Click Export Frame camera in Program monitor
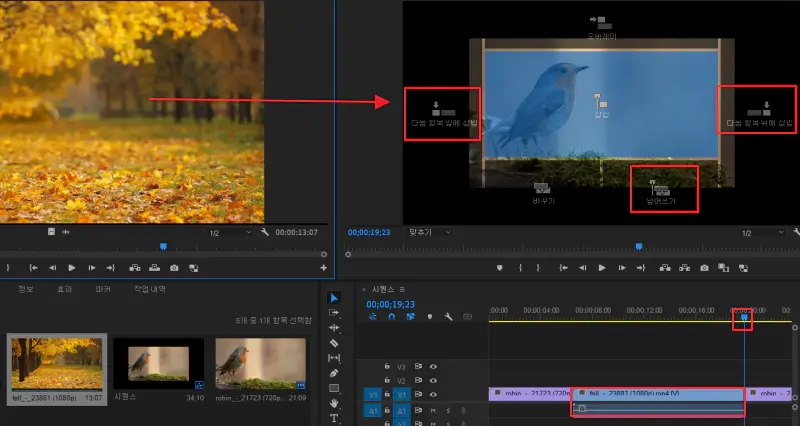 tap(704, 268)
